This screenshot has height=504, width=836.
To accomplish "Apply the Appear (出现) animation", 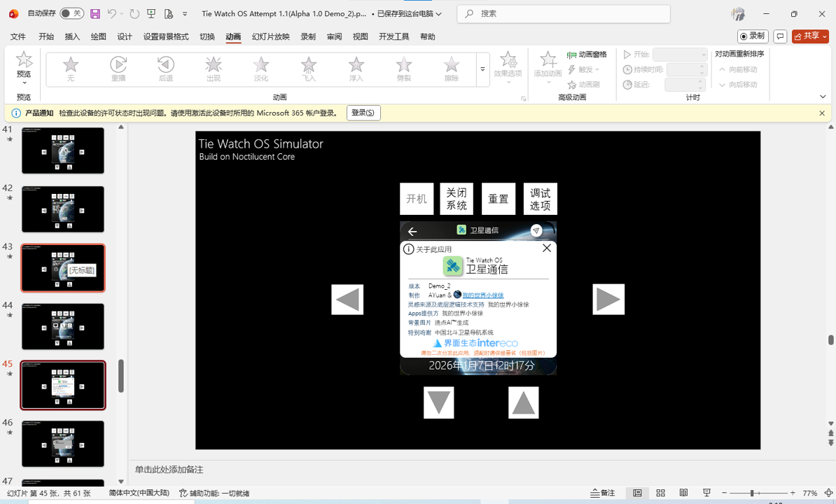I will click(213, 69).
